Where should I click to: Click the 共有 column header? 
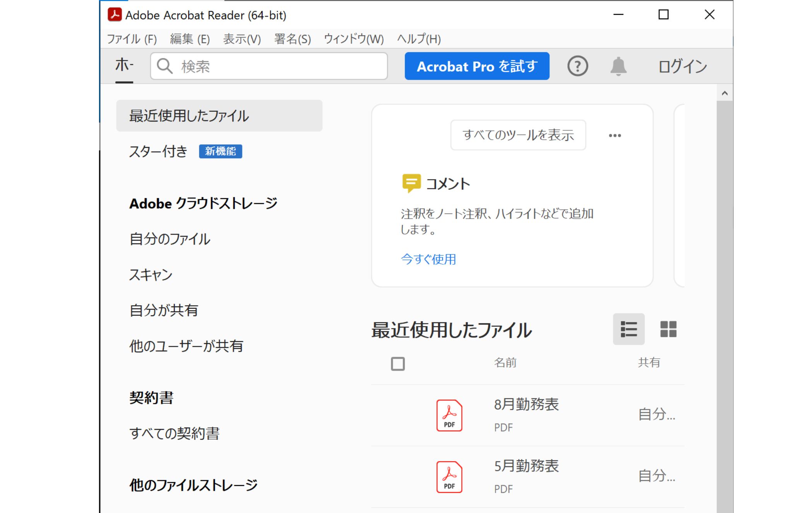649,363
